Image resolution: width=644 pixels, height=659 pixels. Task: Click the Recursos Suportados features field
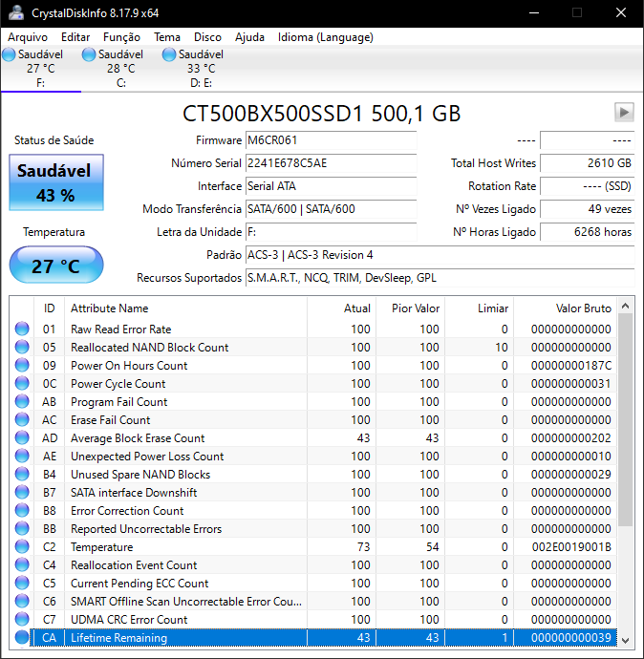(440, 278)
